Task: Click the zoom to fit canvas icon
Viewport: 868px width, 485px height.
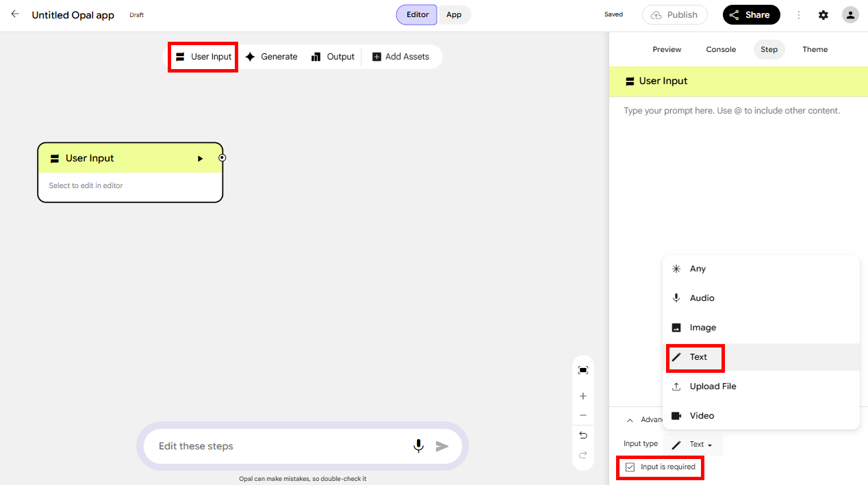Action: tap(583, 370)
